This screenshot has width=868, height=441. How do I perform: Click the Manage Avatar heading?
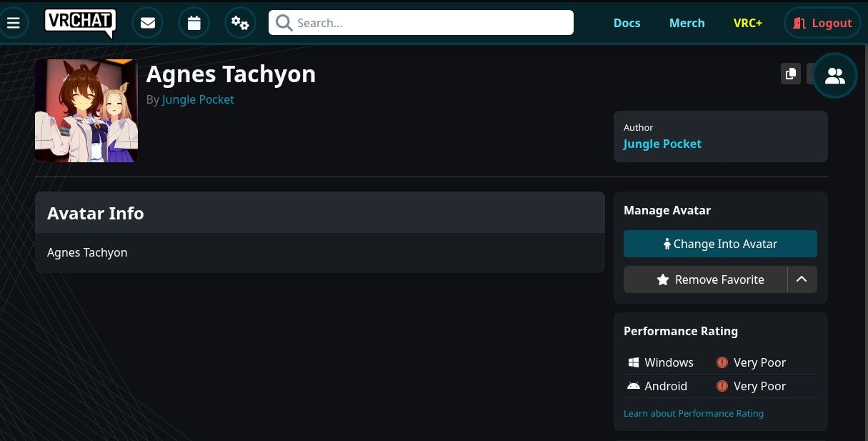coord(667,210)
